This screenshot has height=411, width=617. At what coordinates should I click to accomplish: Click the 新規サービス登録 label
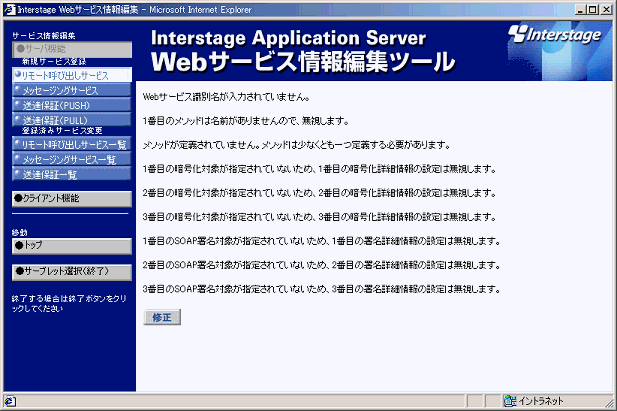[x=54, y=62]
